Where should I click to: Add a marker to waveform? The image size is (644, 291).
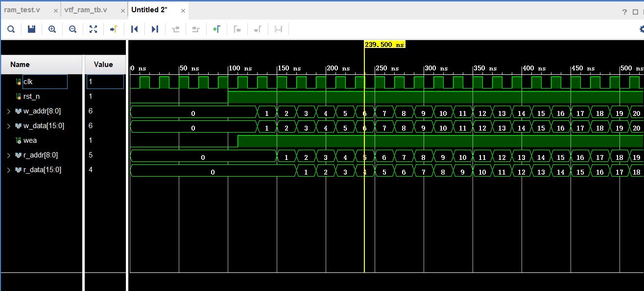click(216, 29)
